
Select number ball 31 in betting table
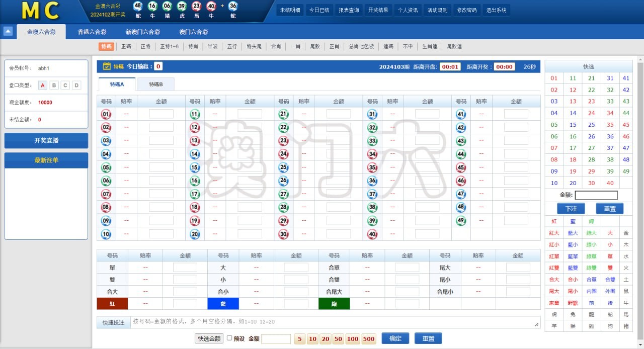tap(372, 114)
